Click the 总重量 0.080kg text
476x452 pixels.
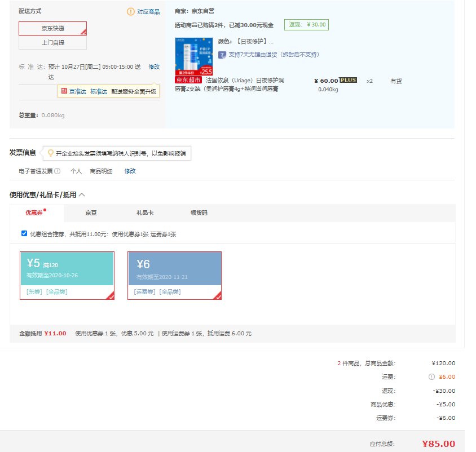pos(42,116)
